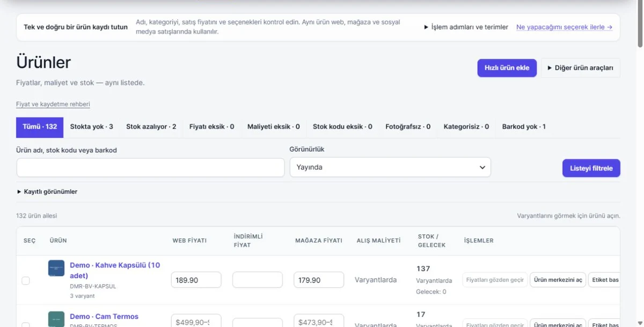Screen dimensions: 644x327
Task: Tick the Kahve Kapsülü row checkbox
Action: coord(25,280)
